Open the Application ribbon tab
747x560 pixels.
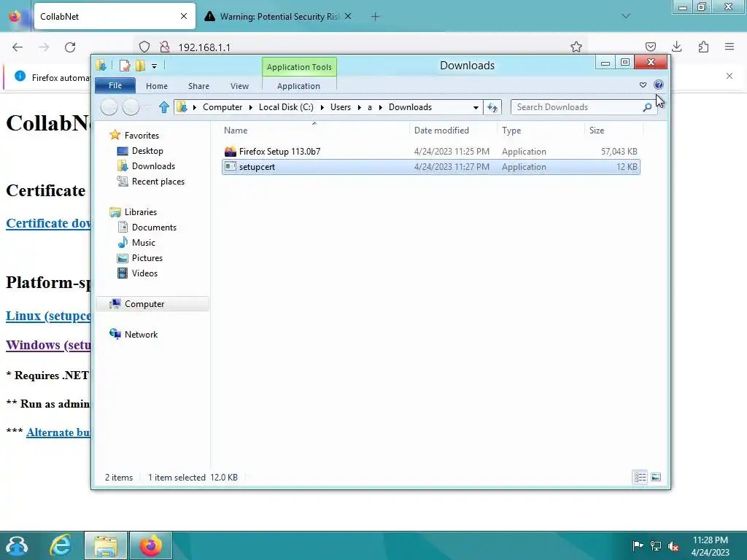click(298, 86)
